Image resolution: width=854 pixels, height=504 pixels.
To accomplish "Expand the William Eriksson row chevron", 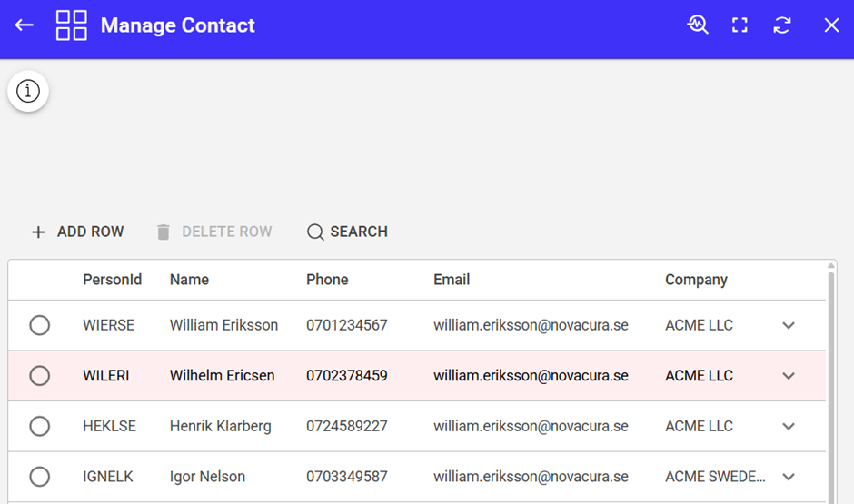I will tap(789, 325).
